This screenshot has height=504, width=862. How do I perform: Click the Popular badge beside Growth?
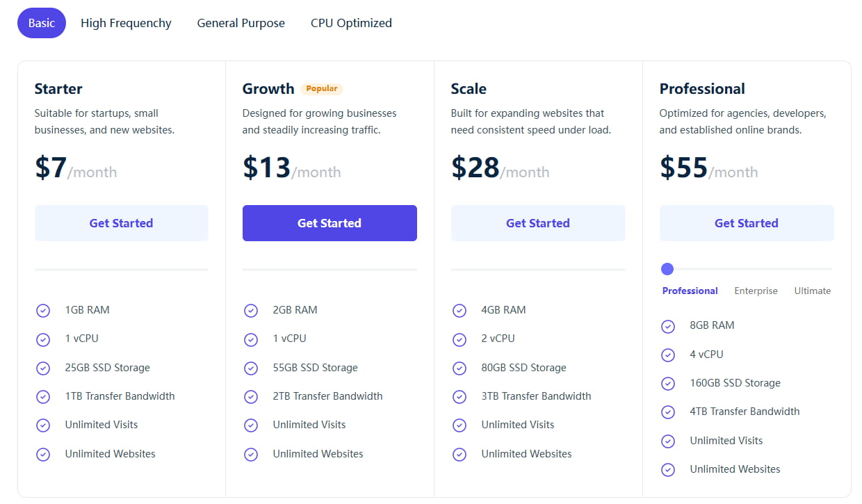322,89
